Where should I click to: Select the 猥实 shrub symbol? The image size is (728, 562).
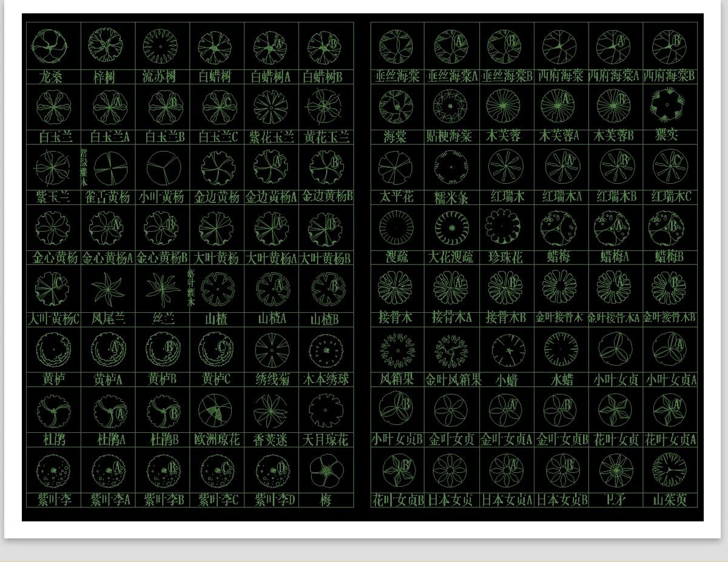point(670,105)
